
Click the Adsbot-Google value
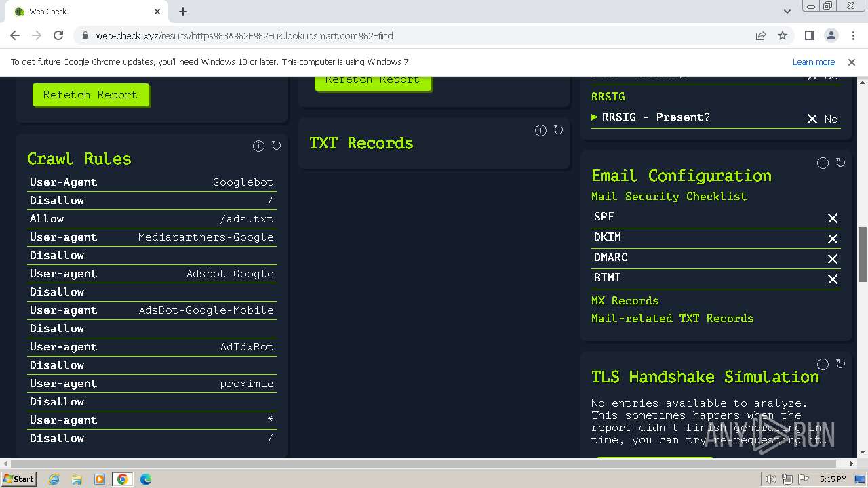[230, 274]
